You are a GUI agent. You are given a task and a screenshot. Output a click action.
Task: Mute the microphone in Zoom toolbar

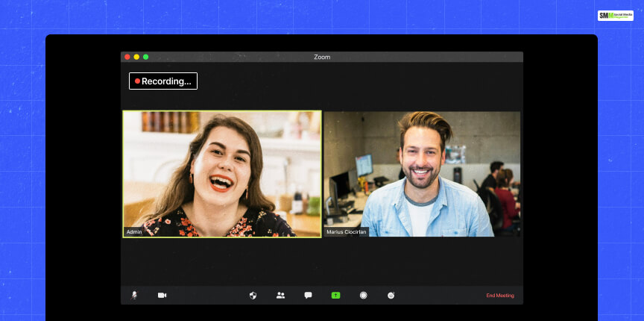coord(134,295)
